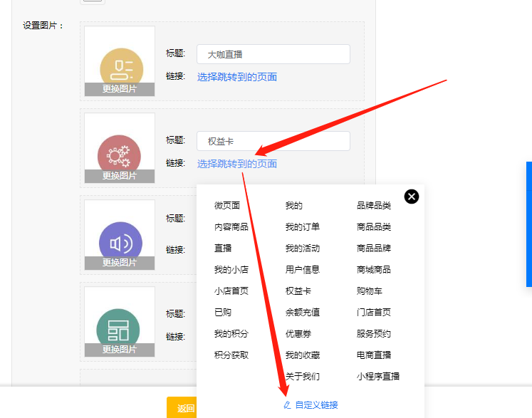Change the purple speaker icon image
Screen dimensions: 532x418
(x=120, y=263)
